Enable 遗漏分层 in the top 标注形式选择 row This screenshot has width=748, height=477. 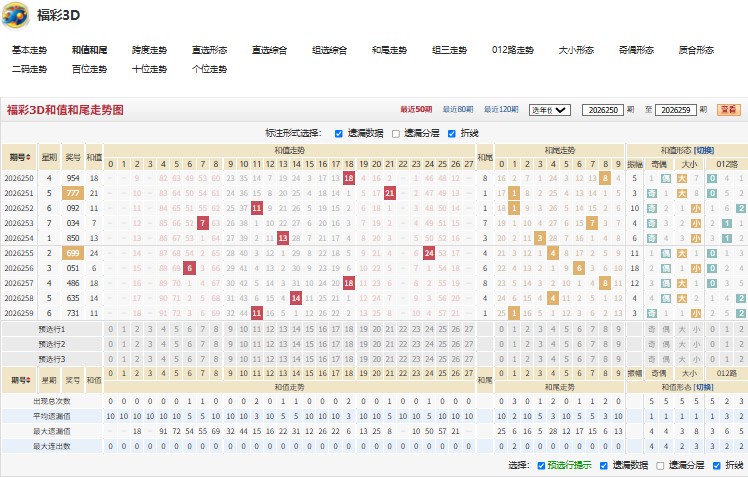(395, 134)
